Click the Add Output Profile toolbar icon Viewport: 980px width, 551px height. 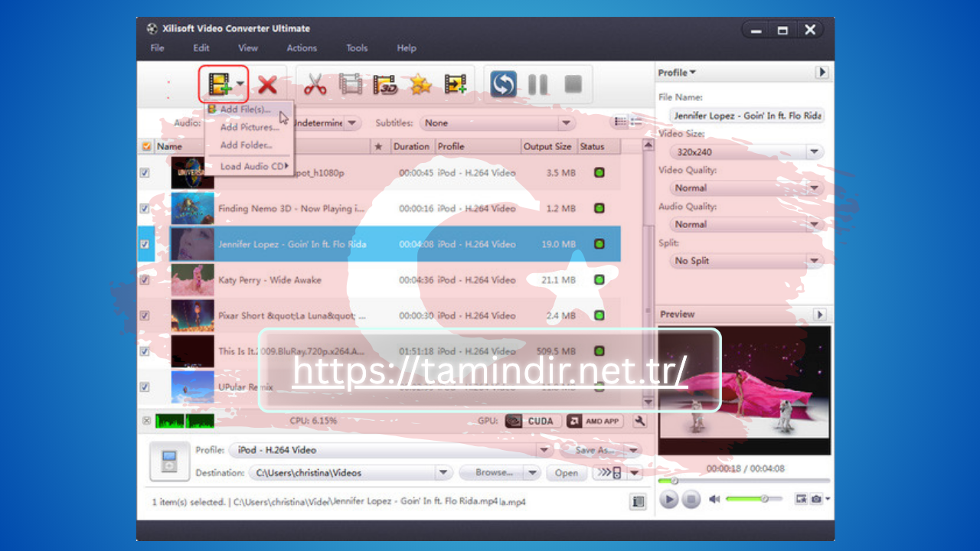click(456, 84)
